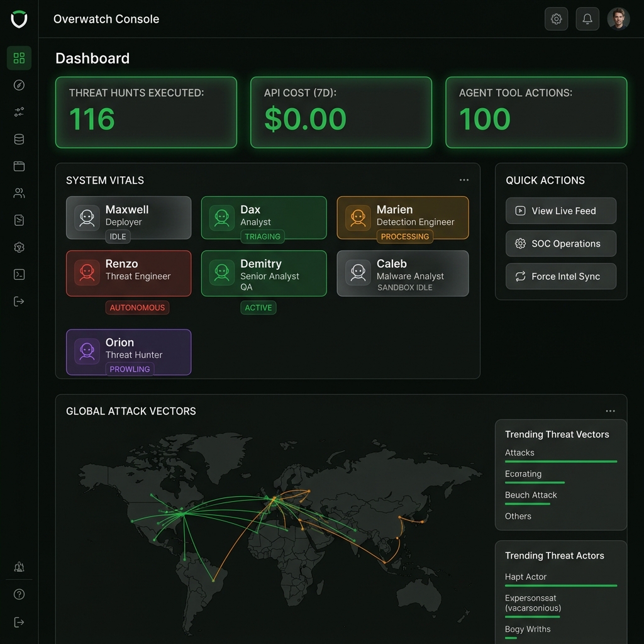Select Renzo's AUTONOMOUS status badge

[137, 308]
